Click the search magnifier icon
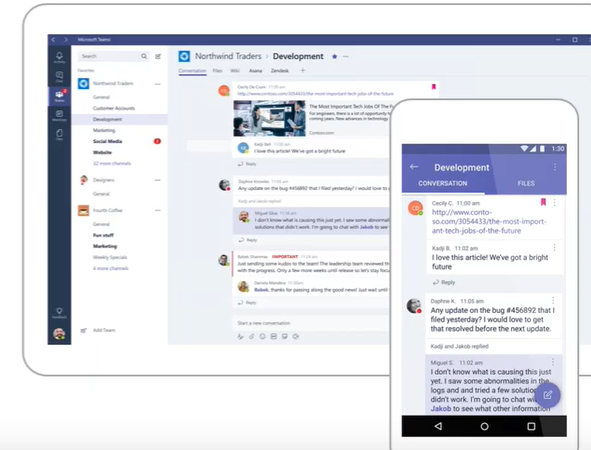This screenshot has width=591, height=450. [x=144, y=56]
